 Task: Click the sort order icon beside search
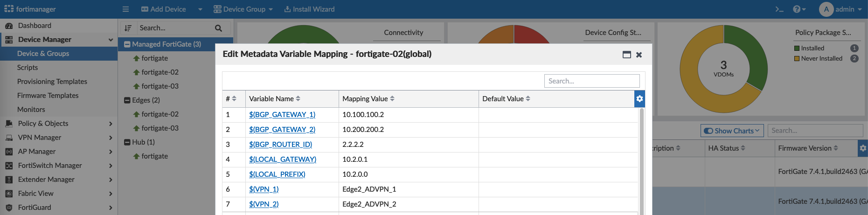pos(128,28)
